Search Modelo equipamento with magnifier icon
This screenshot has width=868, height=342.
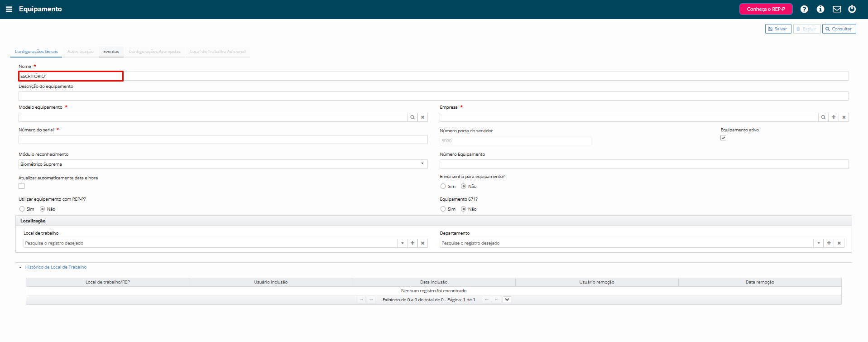point(412,117)
